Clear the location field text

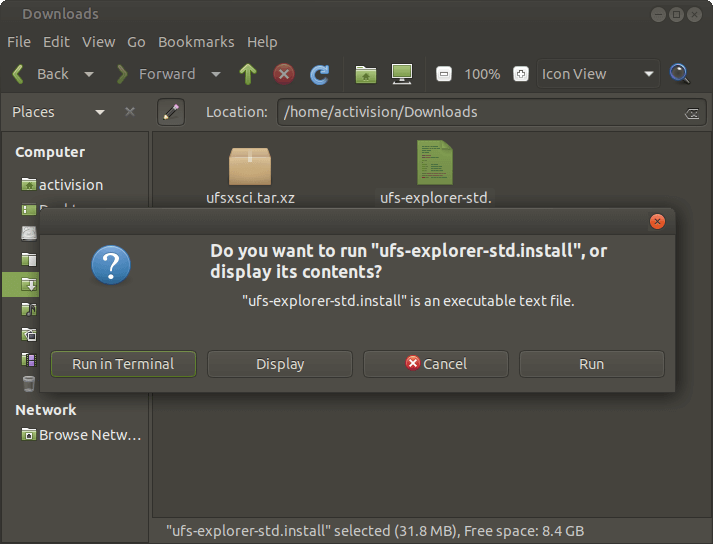(692, 113)
